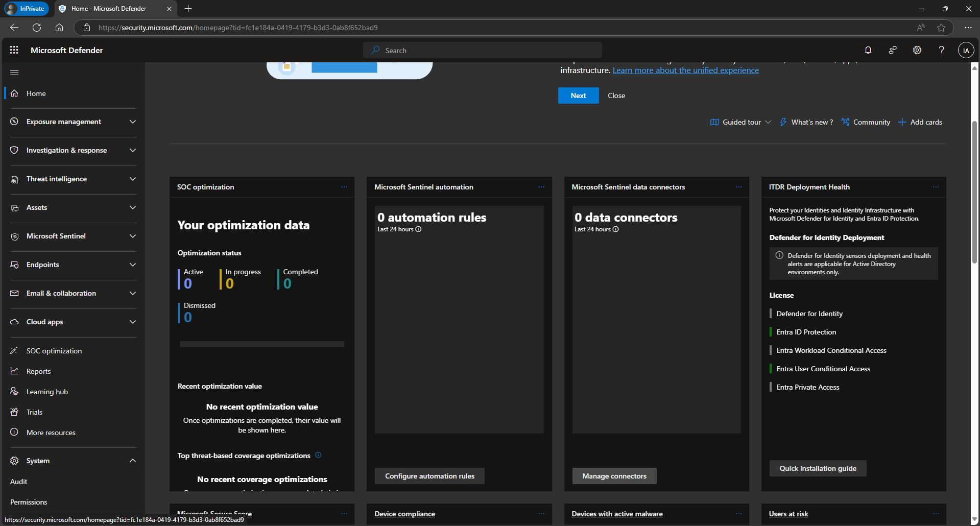Go back in browser history
This screenshot has height=526, width=980.
(14, 28)
